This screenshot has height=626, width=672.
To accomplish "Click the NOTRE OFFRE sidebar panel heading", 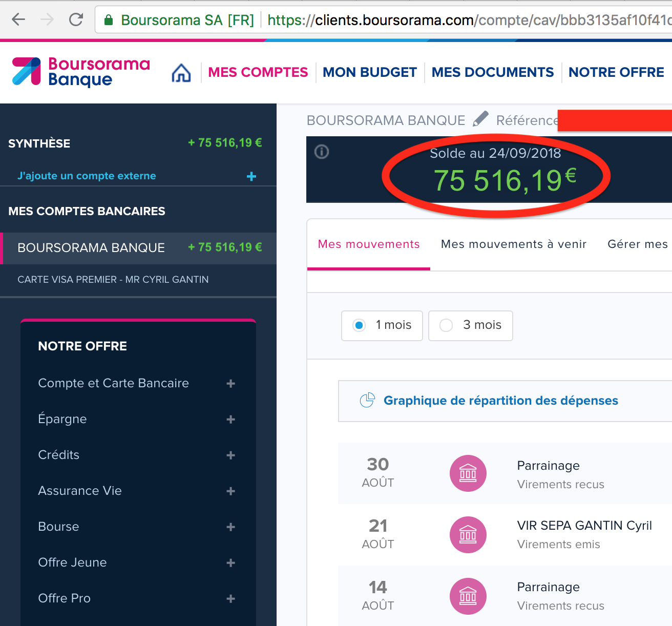I will coord(82,346).
